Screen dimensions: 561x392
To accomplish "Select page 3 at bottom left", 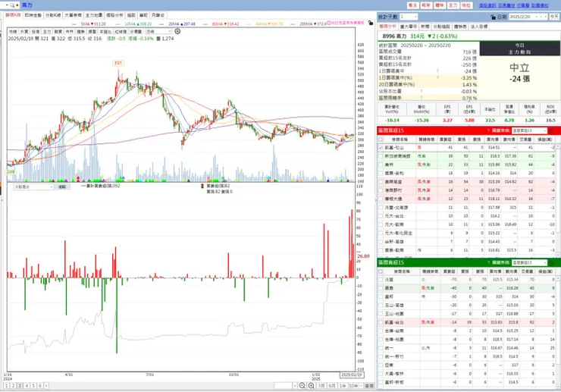I will [x=20, y=386].
